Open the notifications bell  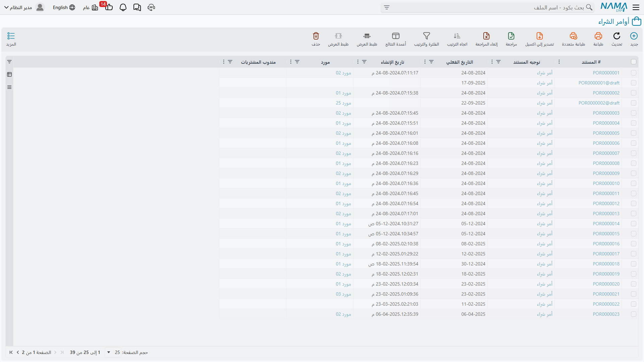(123, 7)
